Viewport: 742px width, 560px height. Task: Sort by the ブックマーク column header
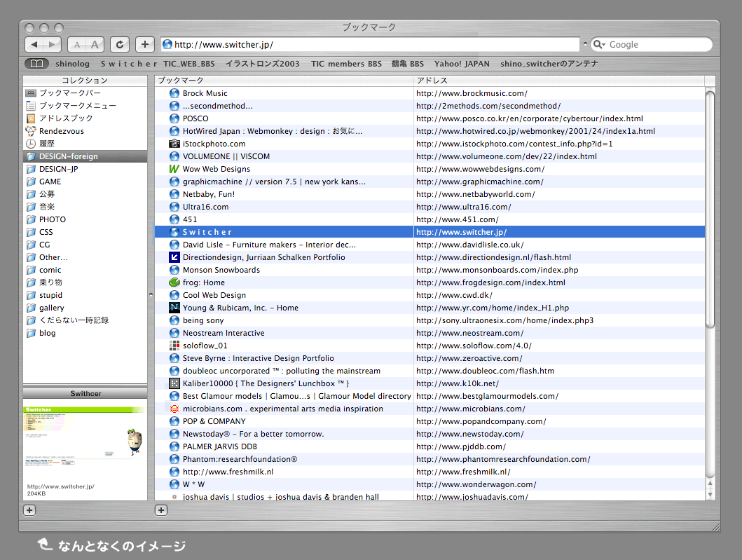point(284,81)
